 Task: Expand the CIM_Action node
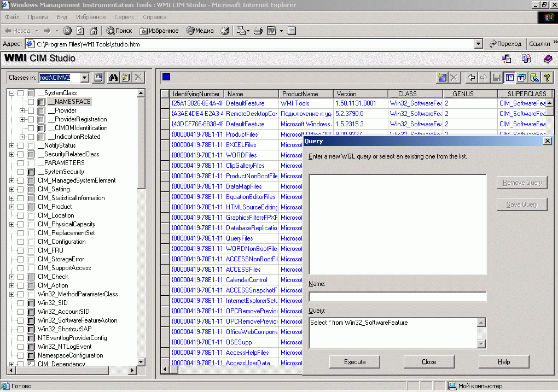click(x=11, y=285)
